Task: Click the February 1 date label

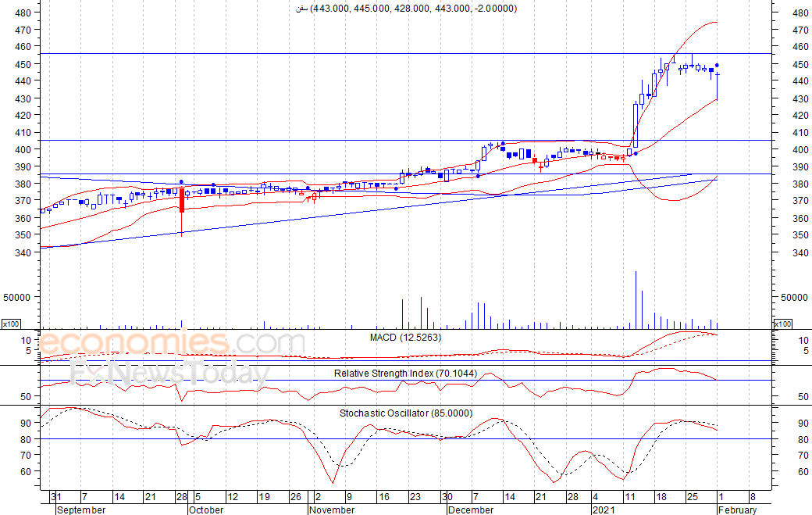Action: coord(721,497)
